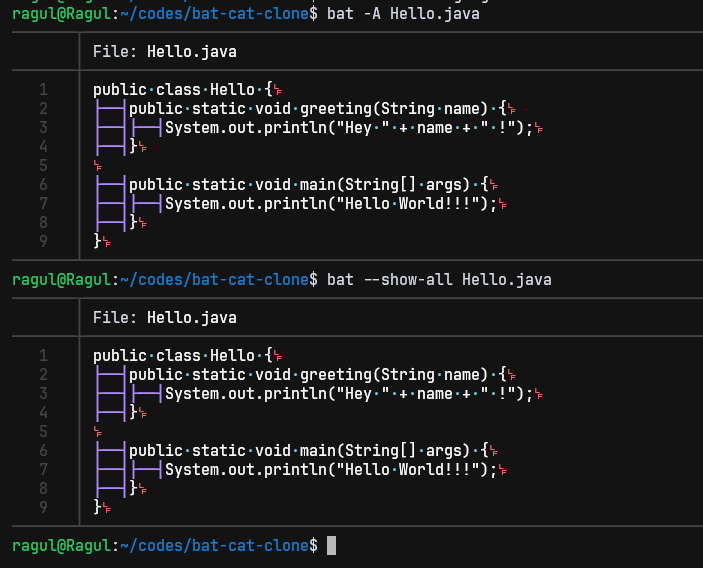Click the "ragul@Ragul" username on the bat --show-all command line

[x=61, y=279]
